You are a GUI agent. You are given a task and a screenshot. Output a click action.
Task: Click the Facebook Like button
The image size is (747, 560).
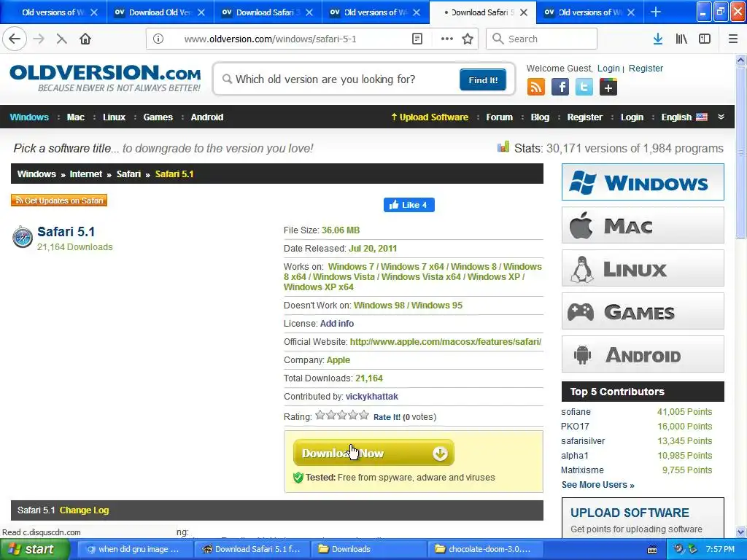[x=409, y=205]
